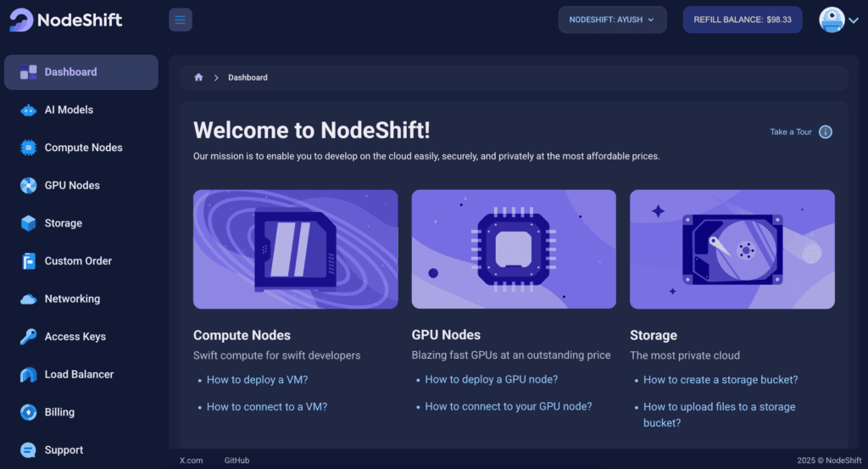Viewport: 868px width, 469px height.
Task: Open the NodeShift: Ayush workspace dropdown
Action: point(612,20)
